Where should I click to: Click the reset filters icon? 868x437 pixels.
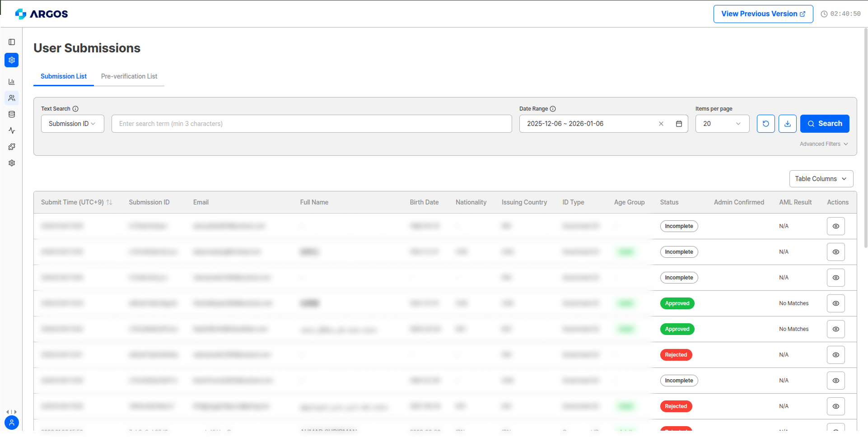765,123
